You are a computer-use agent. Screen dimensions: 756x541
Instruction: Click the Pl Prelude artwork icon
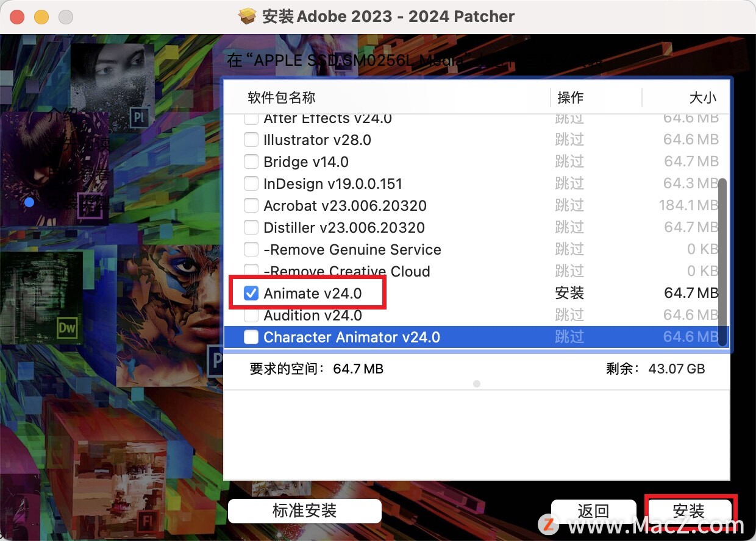139,116
